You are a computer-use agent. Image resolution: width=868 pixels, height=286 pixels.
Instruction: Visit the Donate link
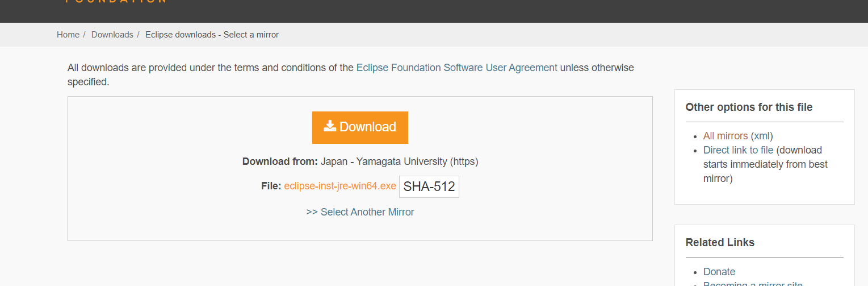pyautogui.click(x=719, y=272)
